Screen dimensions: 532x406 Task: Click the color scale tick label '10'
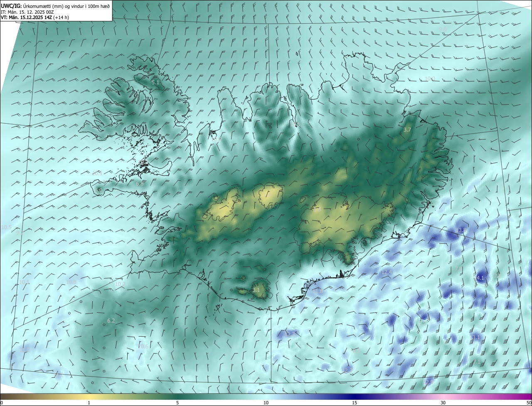pyautogui.click(x=266, y=403)
